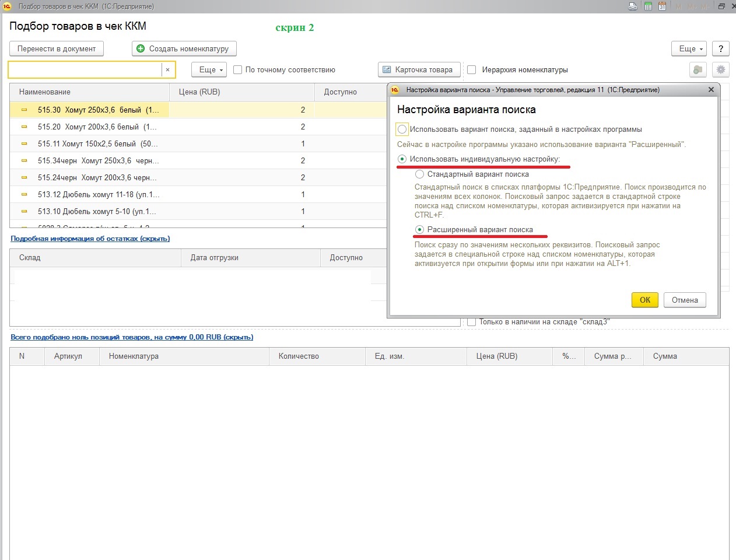Open the calculator icon in title bar

[648, 6]
